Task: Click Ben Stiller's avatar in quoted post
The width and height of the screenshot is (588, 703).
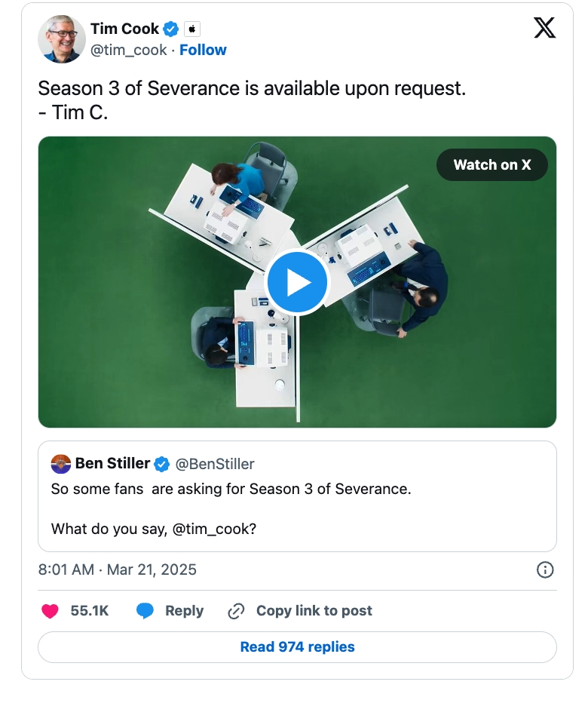Action: pyautogui.click(x=61, y=464)
